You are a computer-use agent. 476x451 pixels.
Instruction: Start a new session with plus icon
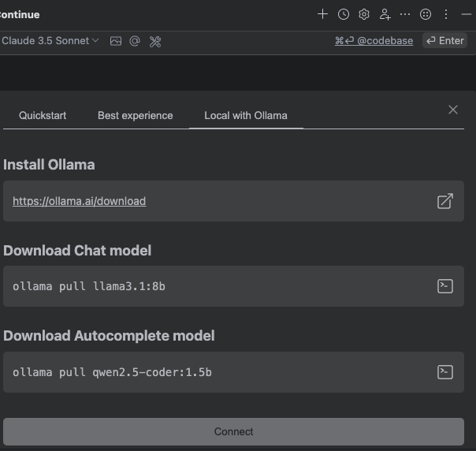point(322,14)
